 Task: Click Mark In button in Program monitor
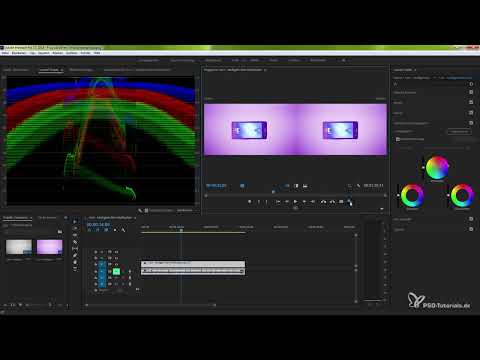pyautogui.click(x=259, y=202)
